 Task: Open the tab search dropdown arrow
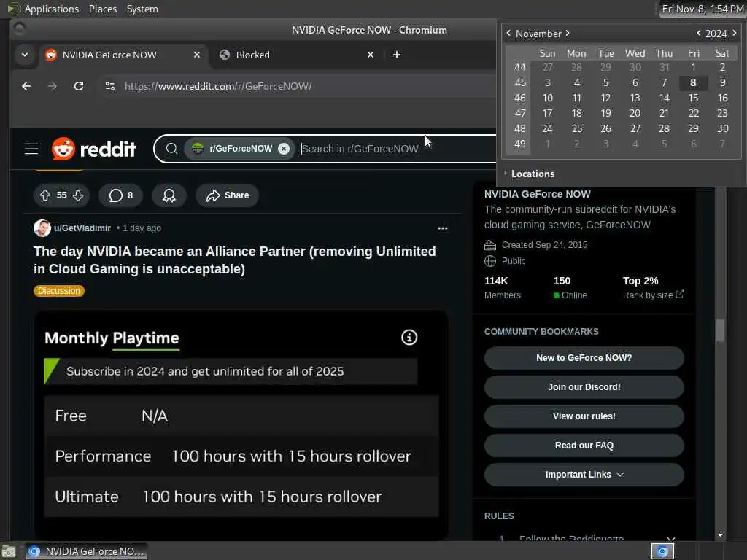pos(25,55)
